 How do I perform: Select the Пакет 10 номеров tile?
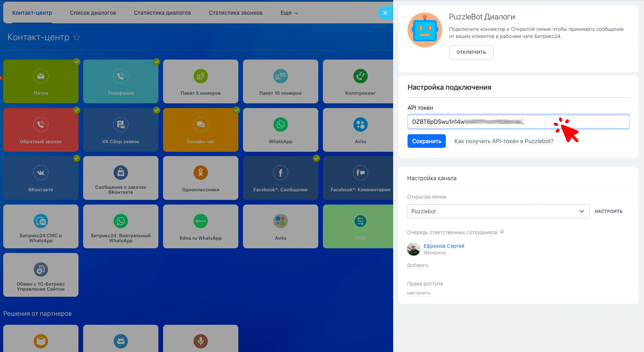tap(281, 81)
